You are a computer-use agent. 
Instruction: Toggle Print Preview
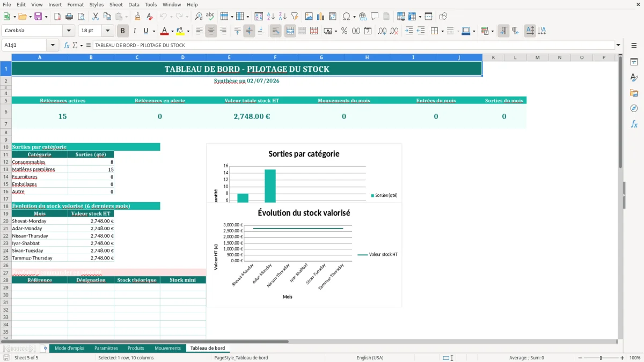coord(80,17)
